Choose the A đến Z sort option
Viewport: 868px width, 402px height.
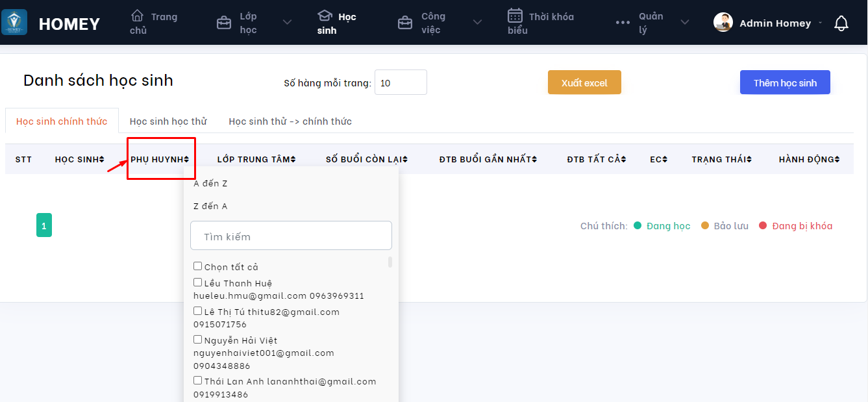pyautogui.click(x=211, y=184)
